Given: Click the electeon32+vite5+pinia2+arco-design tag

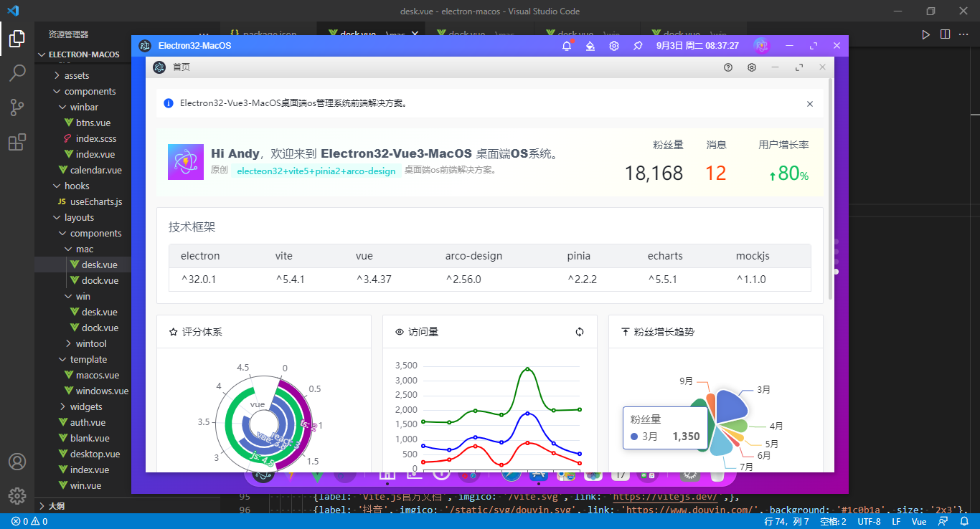Looking at the screenshot, I should (316, 171).
